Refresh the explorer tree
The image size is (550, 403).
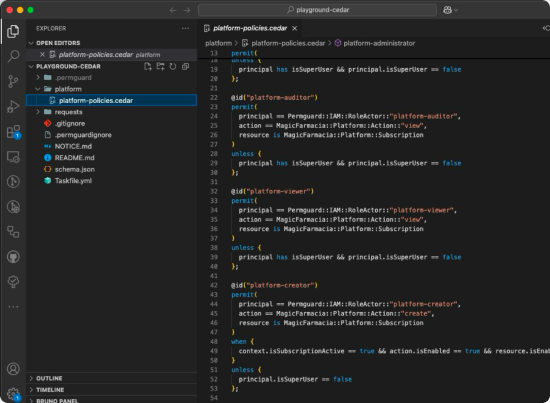[173, 66]
